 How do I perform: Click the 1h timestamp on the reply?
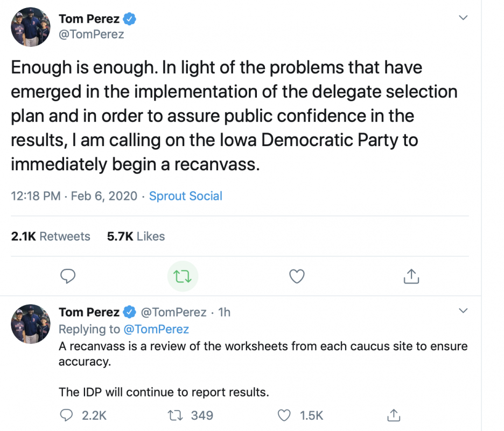pyautogui.click(x=224, y=312)
